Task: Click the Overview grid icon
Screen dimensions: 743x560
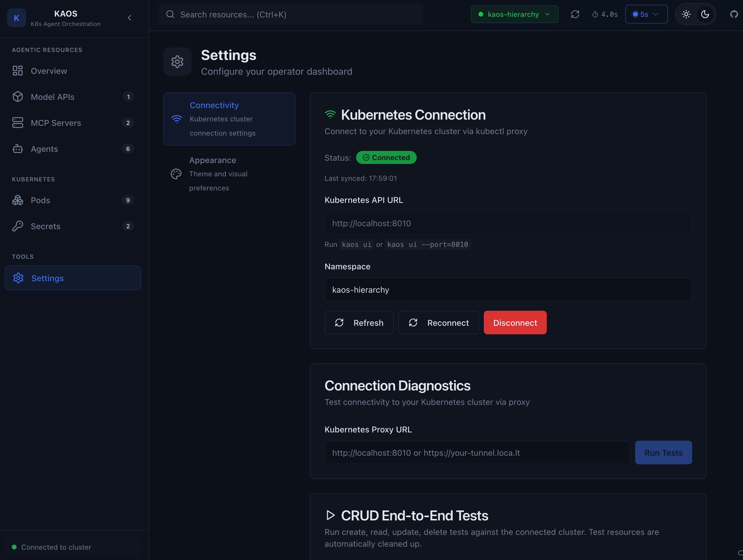Action: [18, 71]
